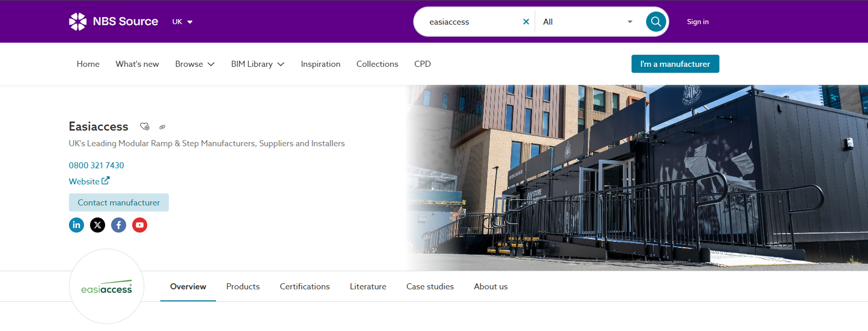Click phone number 0800 321 7430

(x=96, y=165)
